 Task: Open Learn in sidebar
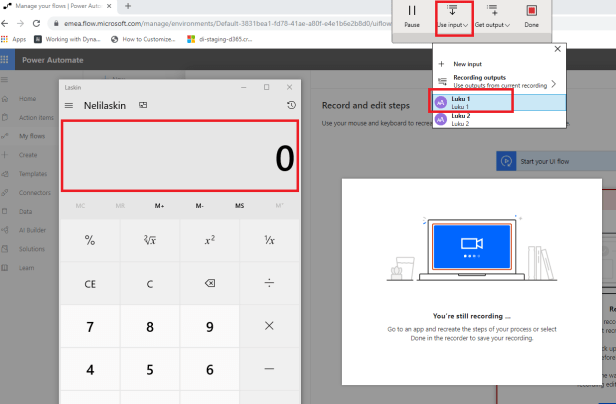pyautogui.click(x=26, y=268)
